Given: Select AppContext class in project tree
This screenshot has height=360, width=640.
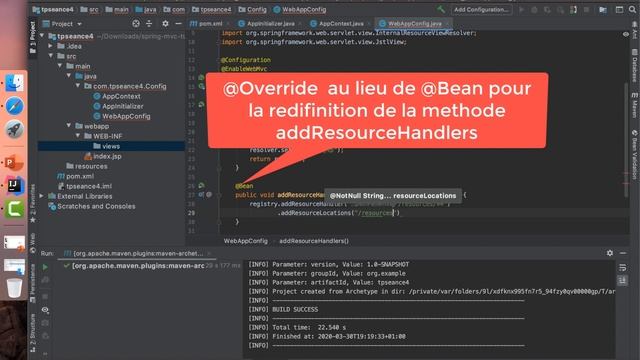Looking at the screenshot, I should 121,96.
